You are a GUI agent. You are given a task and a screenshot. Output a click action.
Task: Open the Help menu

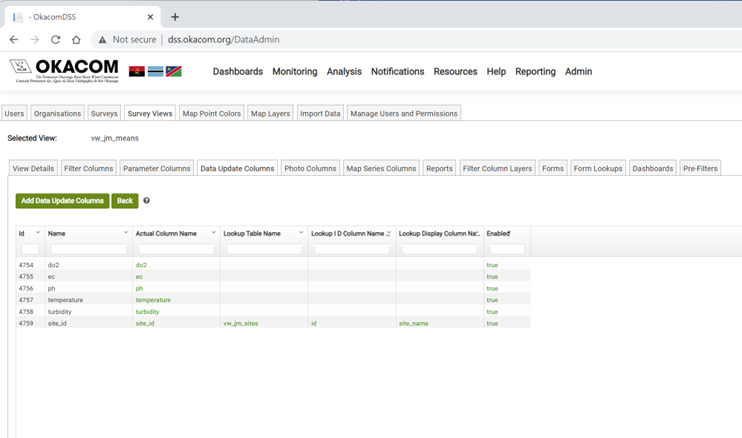click(496, 71)
